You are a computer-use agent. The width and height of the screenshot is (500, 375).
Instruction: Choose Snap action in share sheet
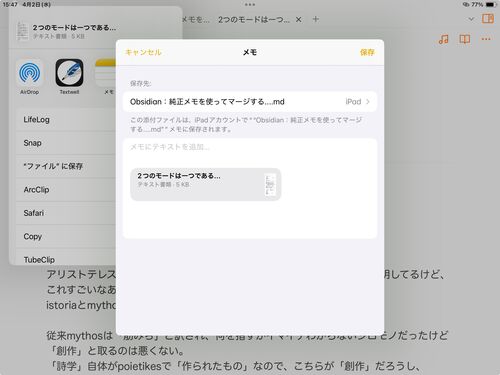(x=66, y=143)
